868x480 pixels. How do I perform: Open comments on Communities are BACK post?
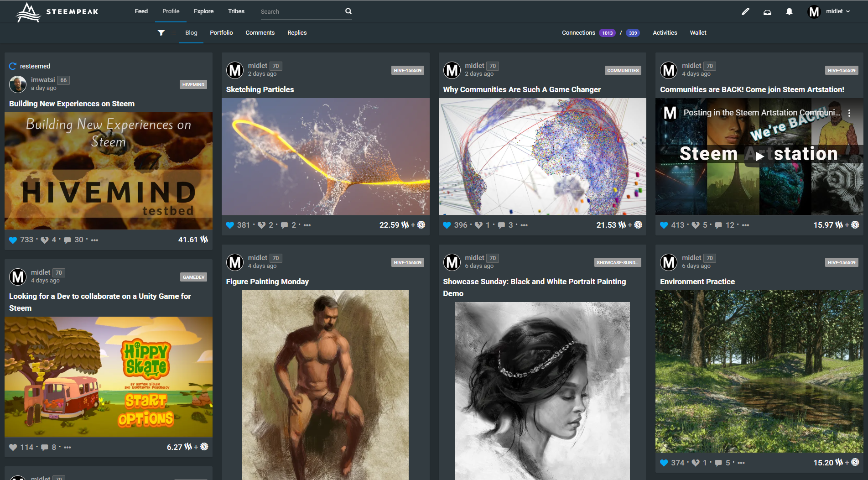click(x=719, y=225)
